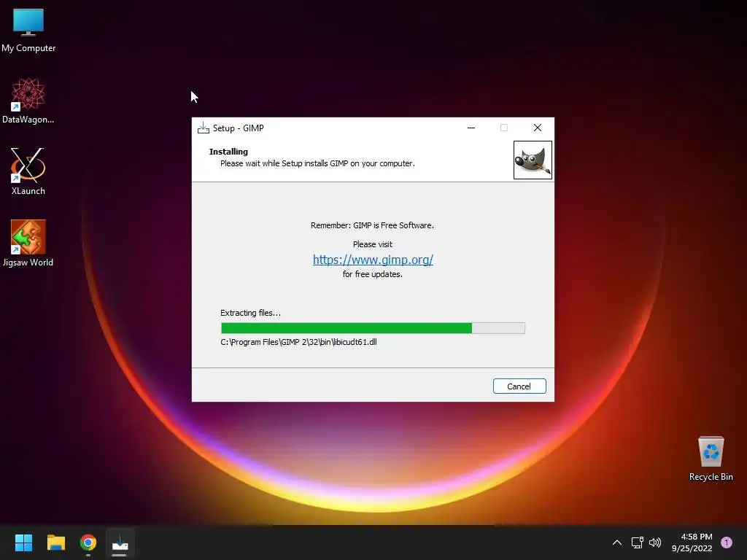747x560 pixels.
Task: Select the Jigsaw World desktop shortcut
Action: coord(28,244)
